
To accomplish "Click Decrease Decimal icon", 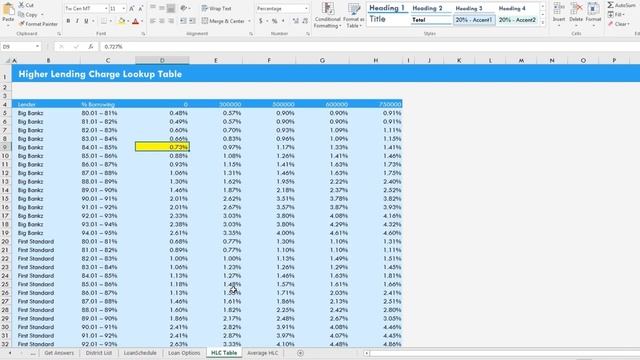I will coord(305,21).
